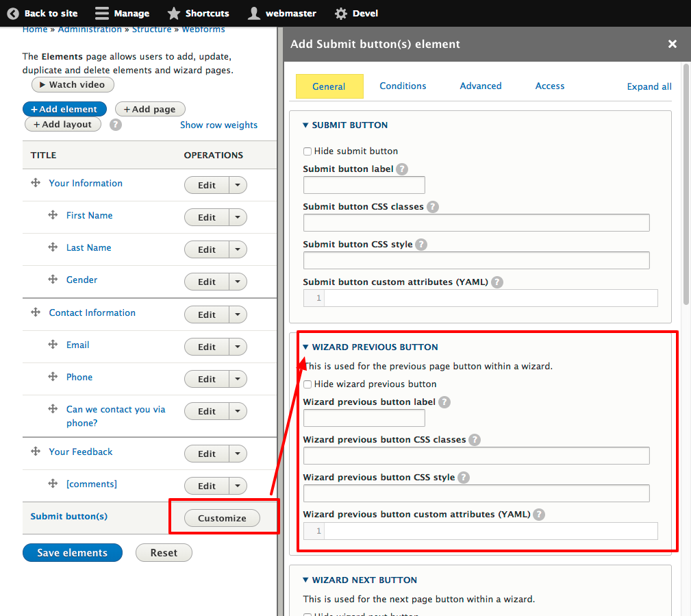Image resolution: width=691 pixels, height=616 pixels.
Task: Open dropdown arrow next to Gender Edit
Action: coord(238,282)
